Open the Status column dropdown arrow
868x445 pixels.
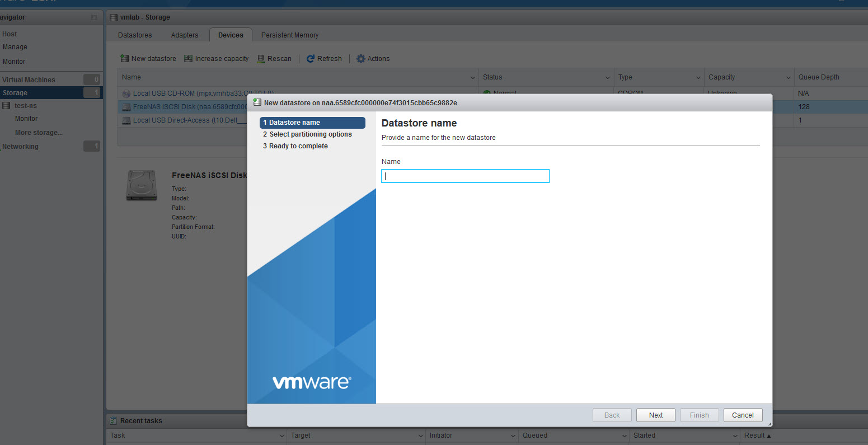608,78
